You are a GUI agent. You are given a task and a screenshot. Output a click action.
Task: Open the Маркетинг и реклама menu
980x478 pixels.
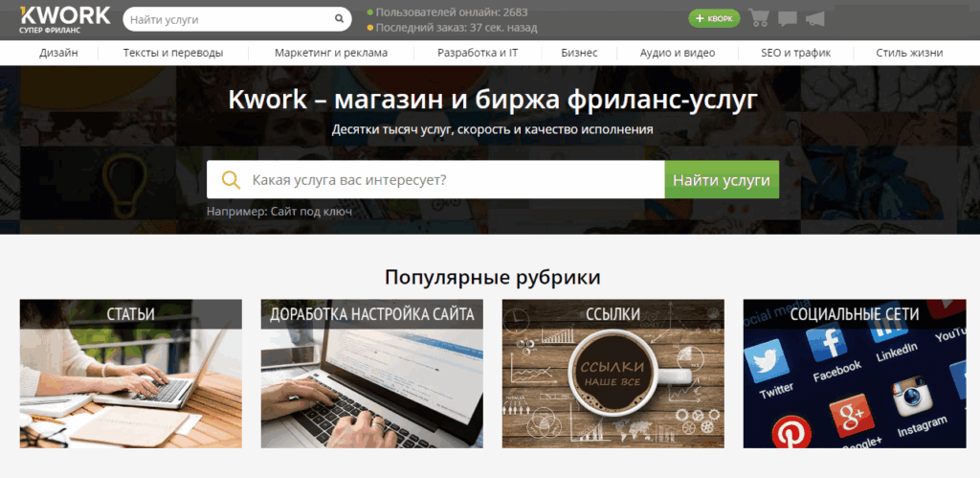coord(331,54)
